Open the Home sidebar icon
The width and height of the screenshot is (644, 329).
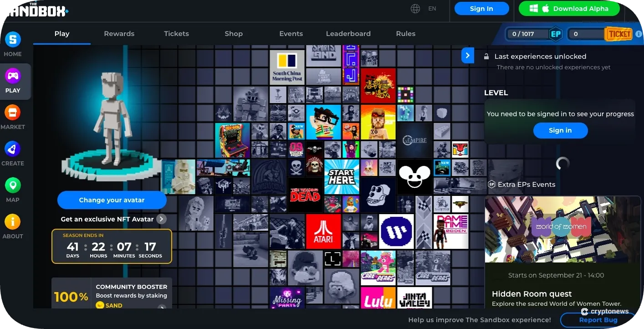[13, 40]
